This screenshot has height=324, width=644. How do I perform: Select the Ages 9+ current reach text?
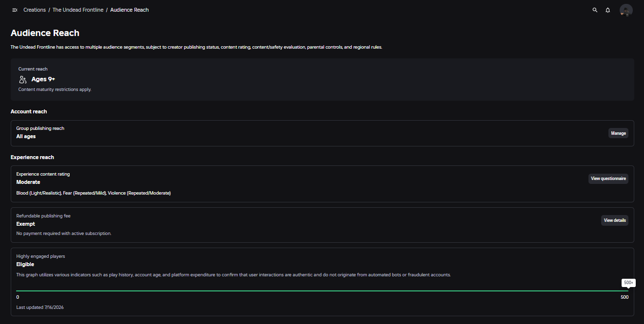click(43, 79)
